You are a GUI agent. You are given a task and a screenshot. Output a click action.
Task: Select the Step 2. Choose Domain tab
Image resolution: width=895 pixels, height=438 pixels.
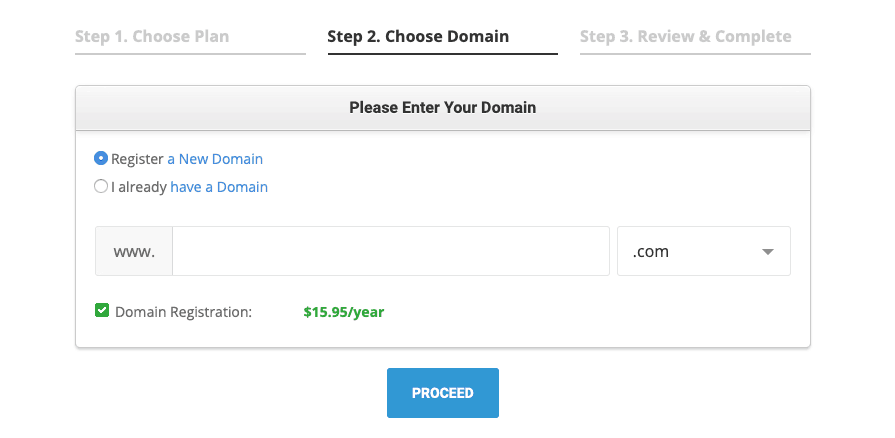click(418, 37)
